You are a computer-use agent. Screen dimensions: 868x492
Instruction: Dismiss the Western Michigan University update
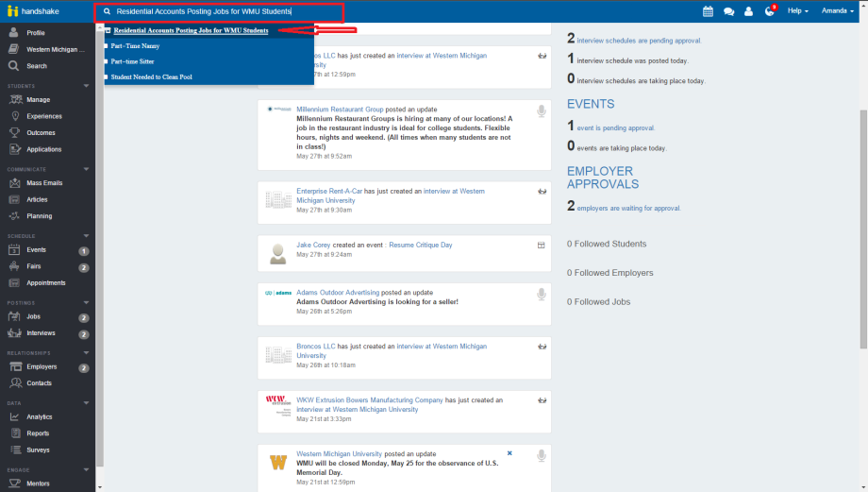[x=509, y=453]
